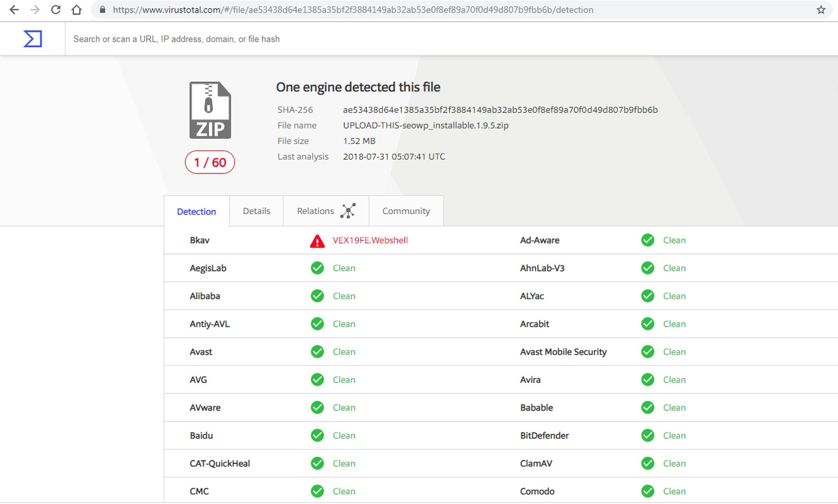Click the Babable engine name
838x504 pixels.
[537, 408]
